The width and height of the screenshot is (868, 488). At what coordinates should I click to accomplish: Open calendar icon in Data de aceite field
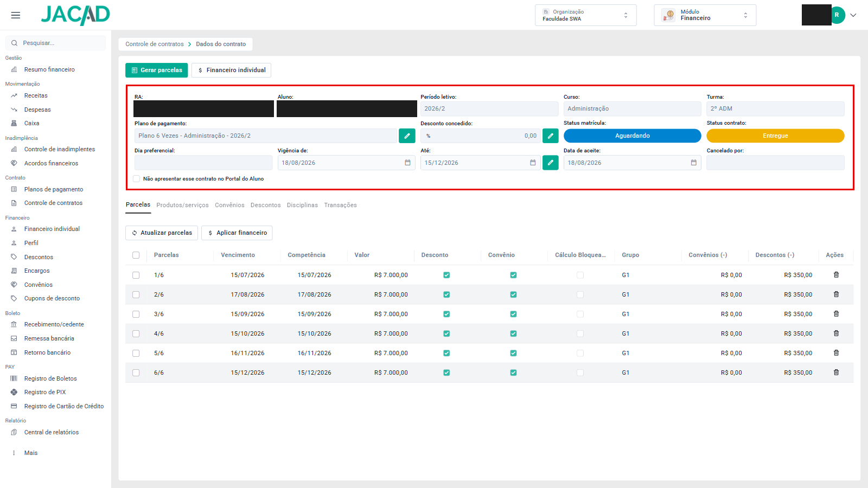tap(693, 163)
